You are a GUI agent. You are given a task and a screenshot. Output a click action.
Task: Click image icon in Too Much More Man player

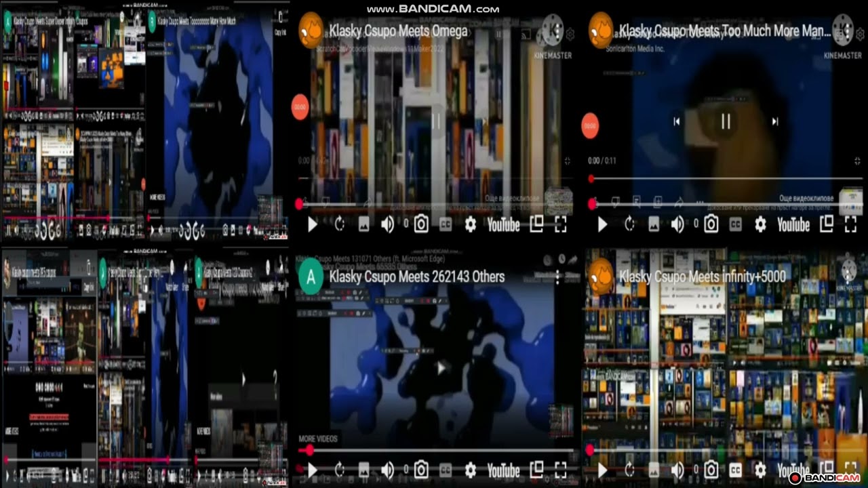(653, 225)
